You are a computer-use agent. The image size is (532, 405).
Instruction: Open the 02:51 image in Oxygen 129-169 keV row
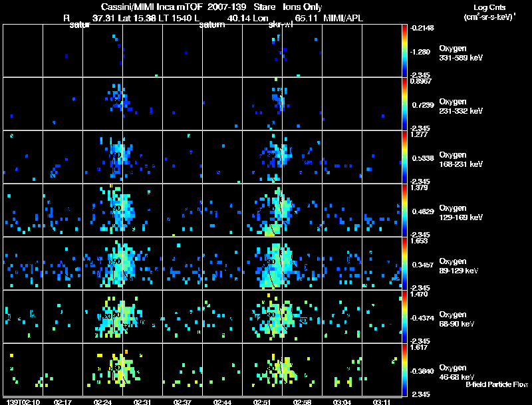pyautogui.click(x=262, y=210)
